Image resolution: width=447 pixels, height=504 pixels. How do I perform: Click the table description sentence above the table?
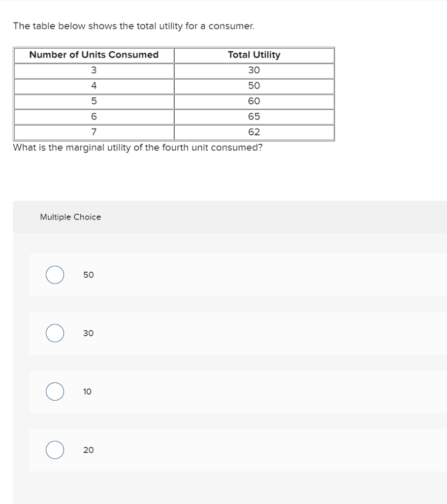[x=133, y=26]
